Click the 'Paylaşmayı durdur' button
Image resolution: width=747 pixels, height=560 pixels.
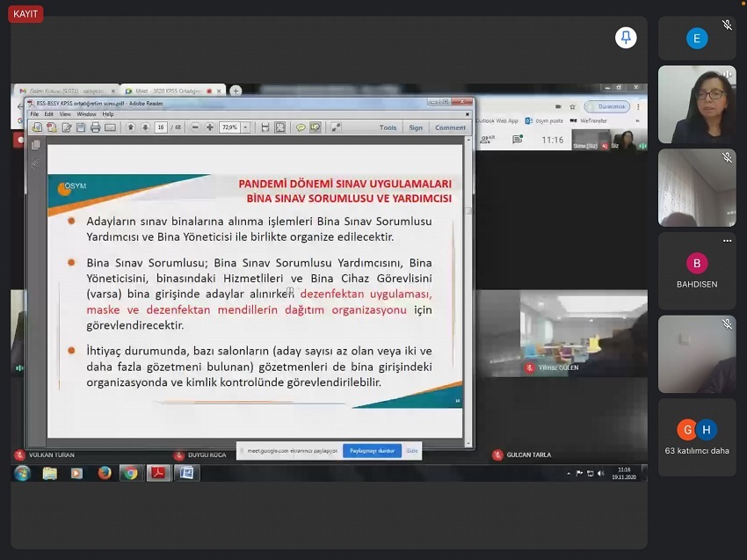(x=372, y=450)
